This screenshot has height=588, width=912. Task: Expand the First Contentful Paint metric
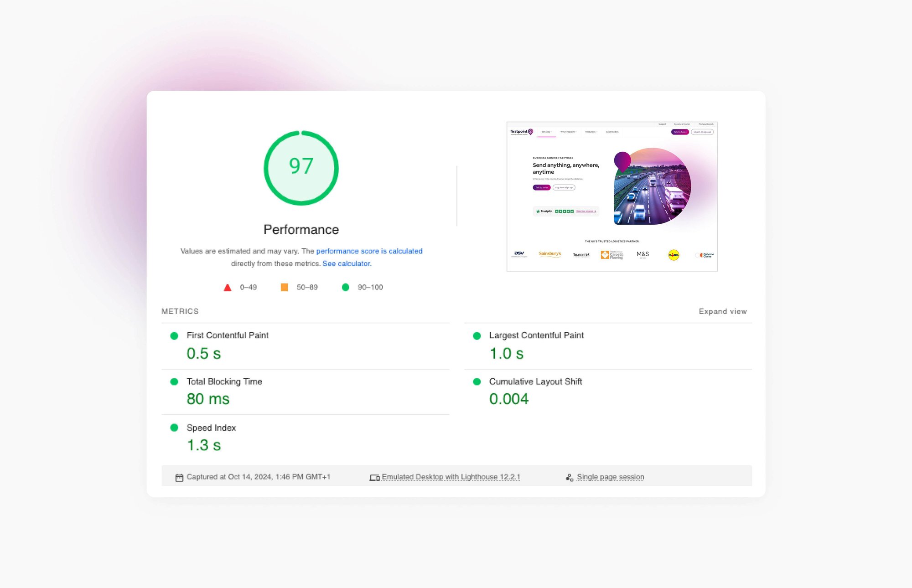[228, 335]
